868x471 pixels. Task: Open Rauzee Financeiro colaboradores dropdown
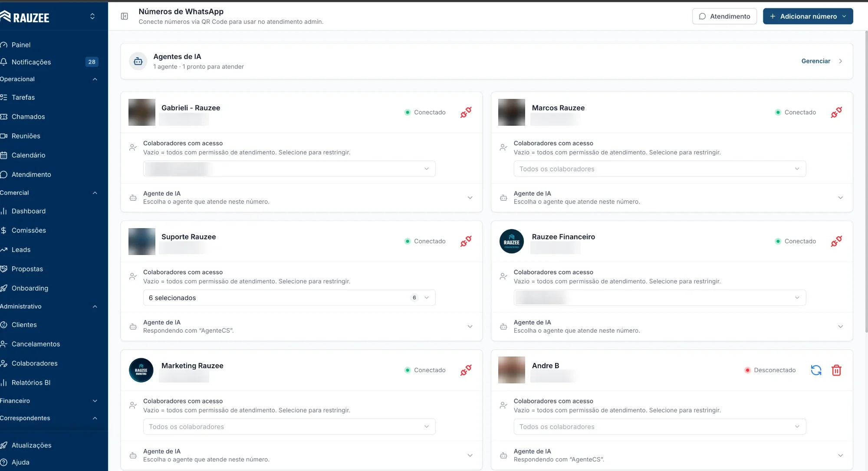pyautogui.click(x=660, y=298)
